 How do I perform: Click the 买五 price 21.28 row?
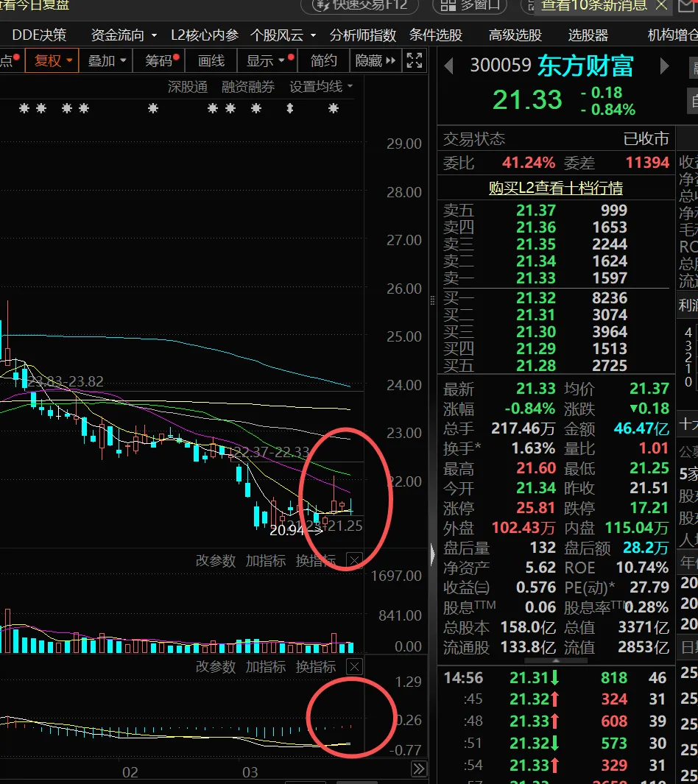[555, 366]
